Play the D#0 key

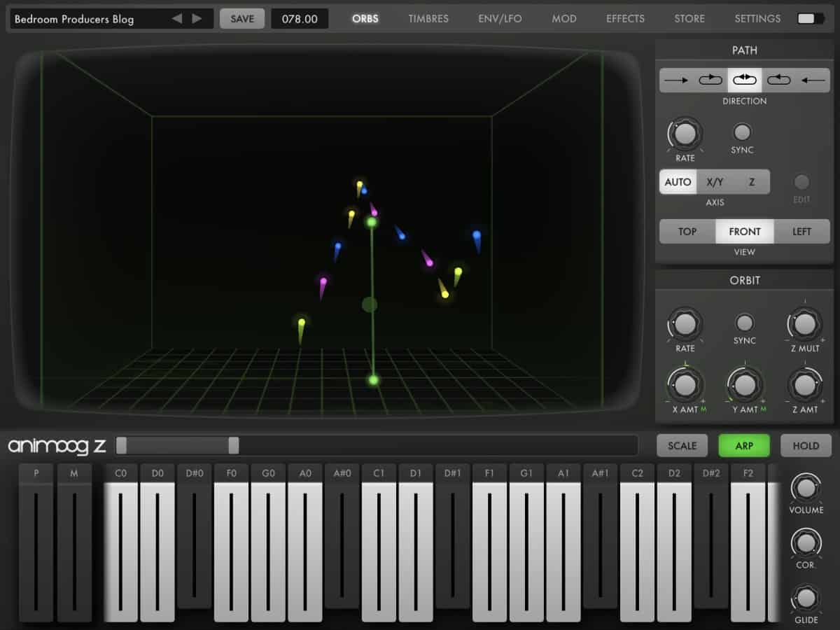(x=195, y=535)
